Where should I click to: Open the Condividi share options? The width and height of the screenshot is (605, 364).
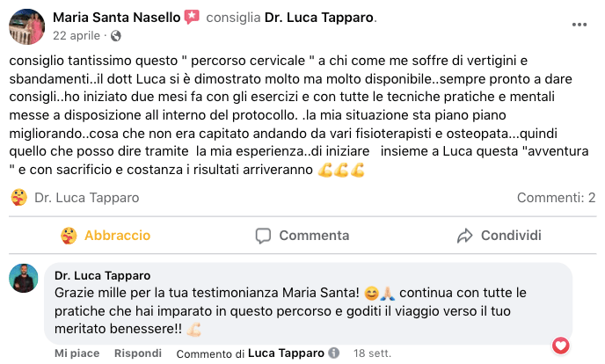pos(499,236)
